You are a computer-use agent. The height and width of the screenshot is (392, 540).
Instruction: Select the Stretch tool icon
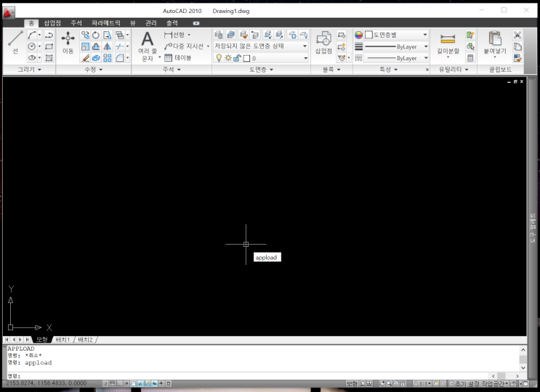(108, 35)
